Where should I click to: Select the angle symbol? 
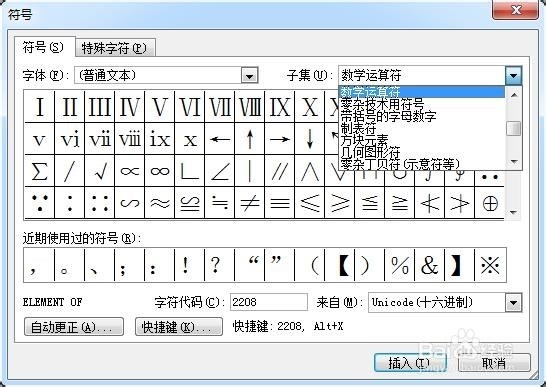219,171
